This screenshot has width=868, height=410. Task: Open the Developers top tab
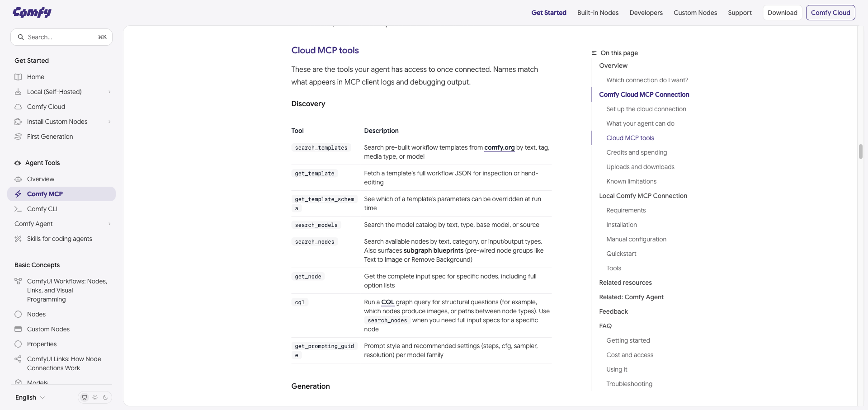coord(646,13)
